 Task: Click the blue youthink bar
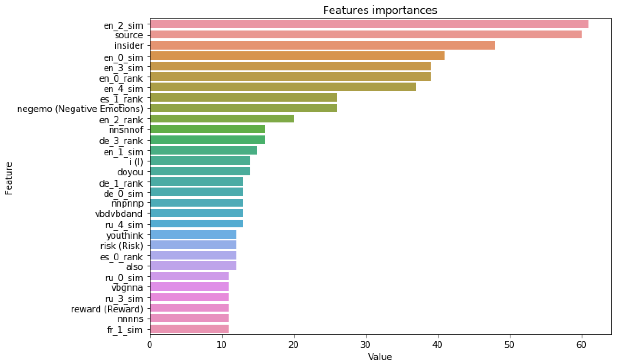click(193, 234)
